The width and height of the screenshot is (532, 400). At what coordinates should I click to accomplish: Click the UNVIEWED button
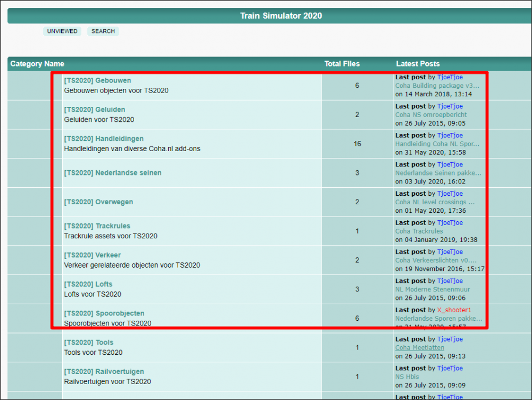click(x=62, y=31)
